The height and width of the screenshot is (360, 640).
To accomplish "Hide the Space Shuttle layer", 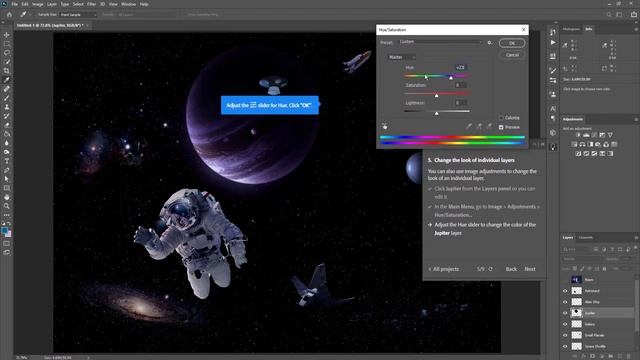I will (565, 346).
